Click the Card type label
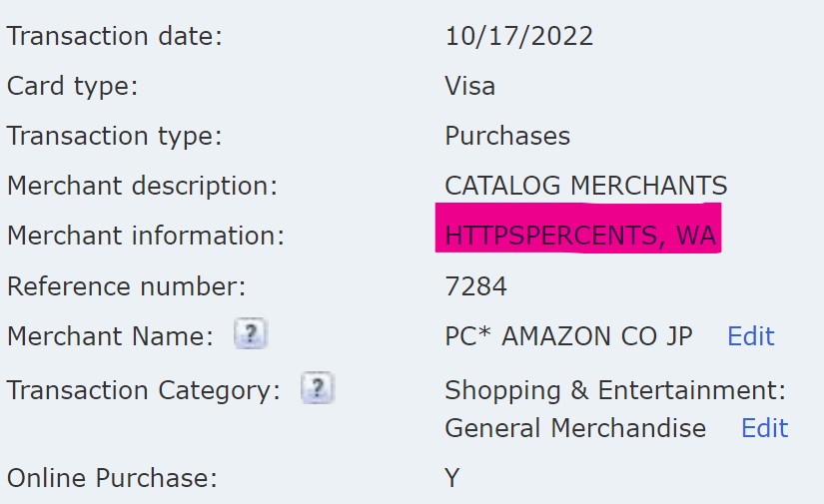824x504 pixels. pos(72,86)
